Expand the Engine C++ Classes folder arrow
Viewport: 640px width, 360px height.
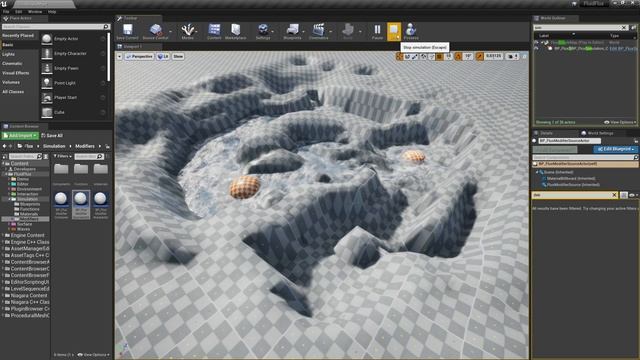[x=3, y=242]
